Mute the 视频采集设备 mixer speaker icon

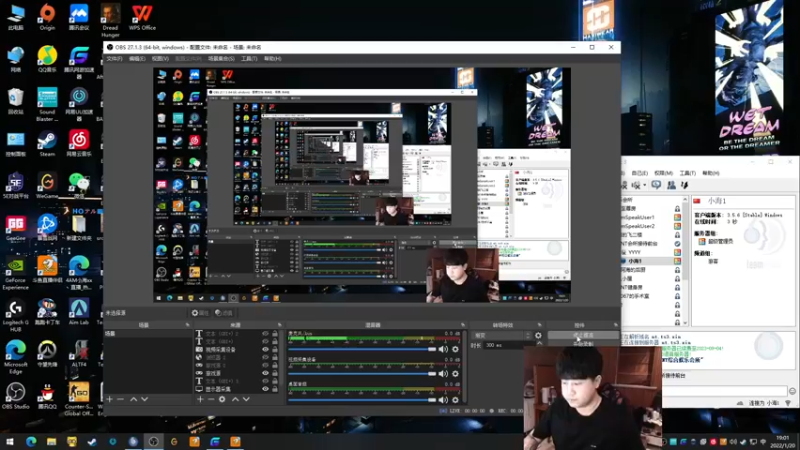pyautogui.click(x=443, y=374)
